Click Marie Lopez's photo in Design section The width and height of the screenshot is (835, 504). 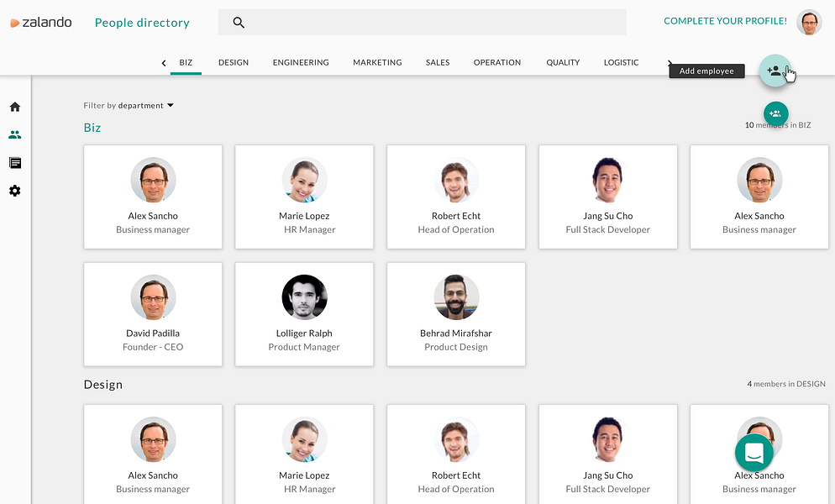tap(304, 439)
